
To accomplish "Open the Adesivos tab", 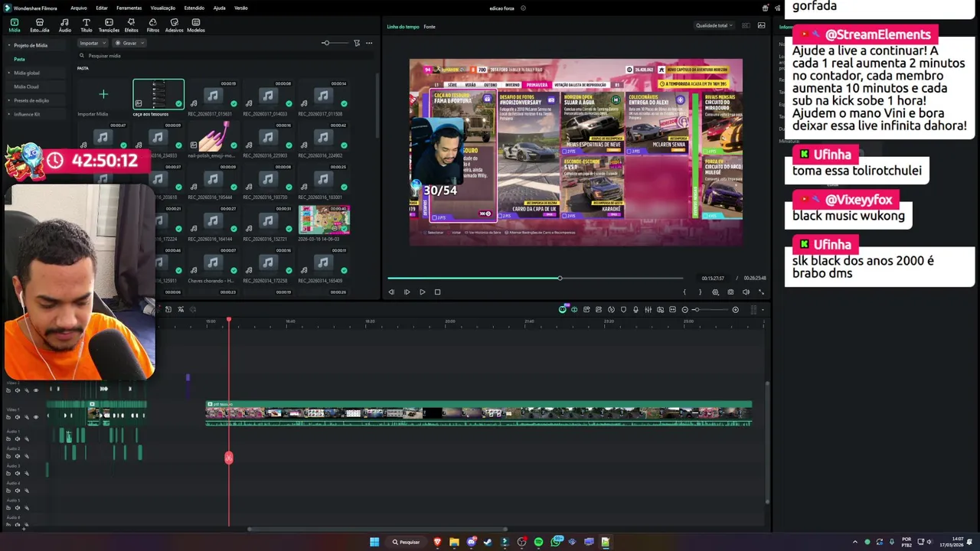I will pyautogui.click(x=174, y=25).
